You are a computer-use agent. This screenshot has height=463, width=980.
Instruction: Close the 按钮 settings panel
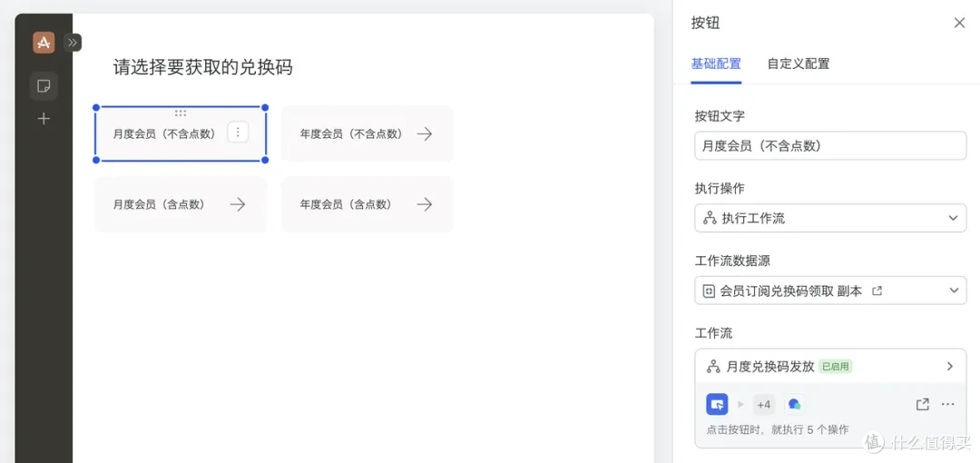959,24
